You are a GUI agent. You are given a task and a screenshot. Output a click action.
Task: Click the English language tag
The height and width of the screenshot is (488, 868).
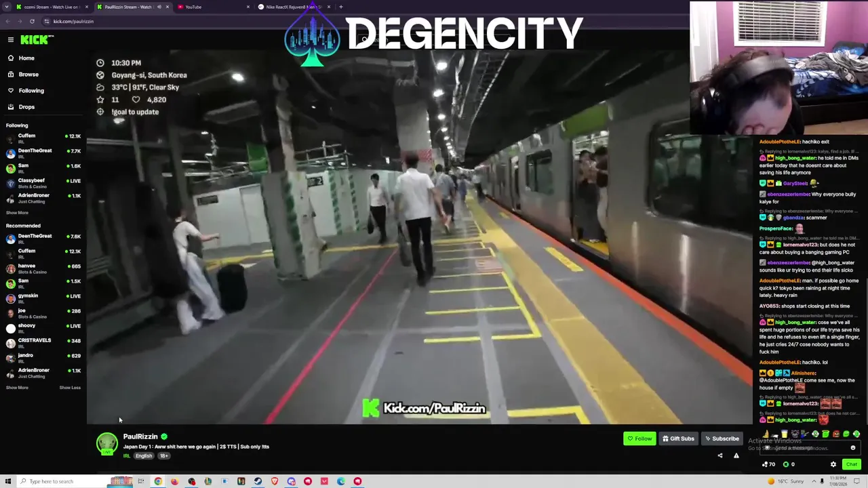(x=144, y=456)
